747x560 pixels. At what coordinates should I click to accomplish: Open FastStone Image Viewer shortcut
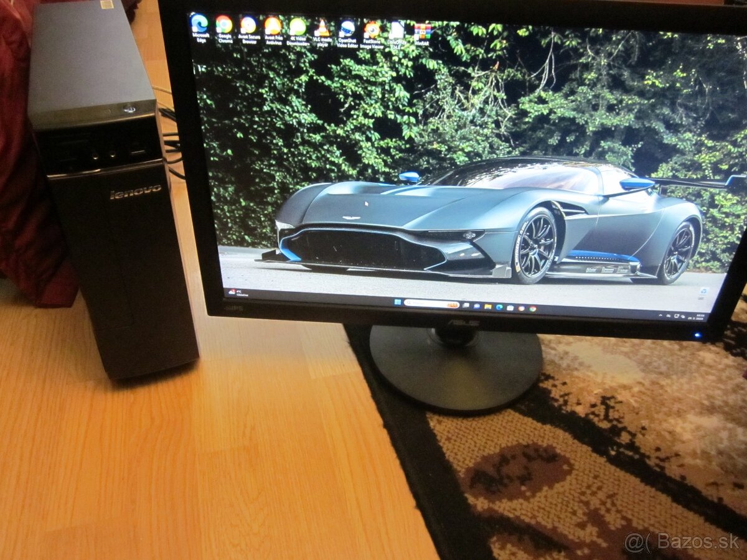[372, 34]
